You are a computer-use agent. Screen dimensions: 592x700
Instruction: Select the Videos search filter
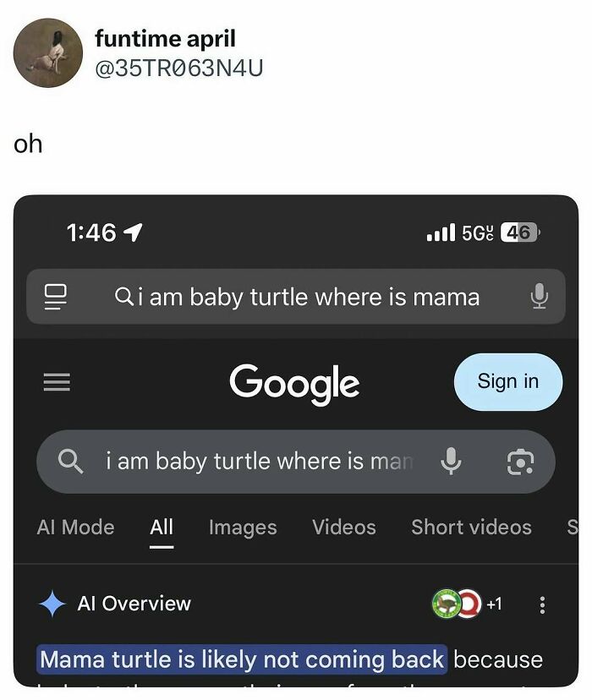point(343,527)
